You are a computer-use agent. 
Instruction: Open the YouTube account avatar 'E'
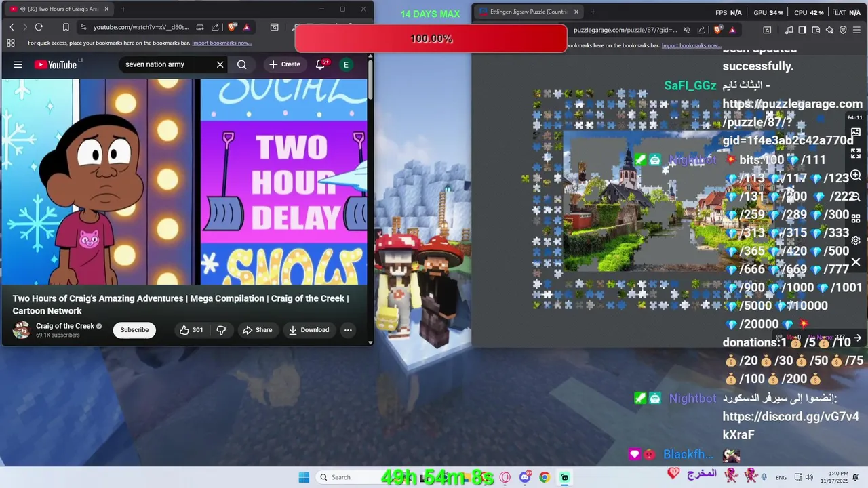coord(346,64)
